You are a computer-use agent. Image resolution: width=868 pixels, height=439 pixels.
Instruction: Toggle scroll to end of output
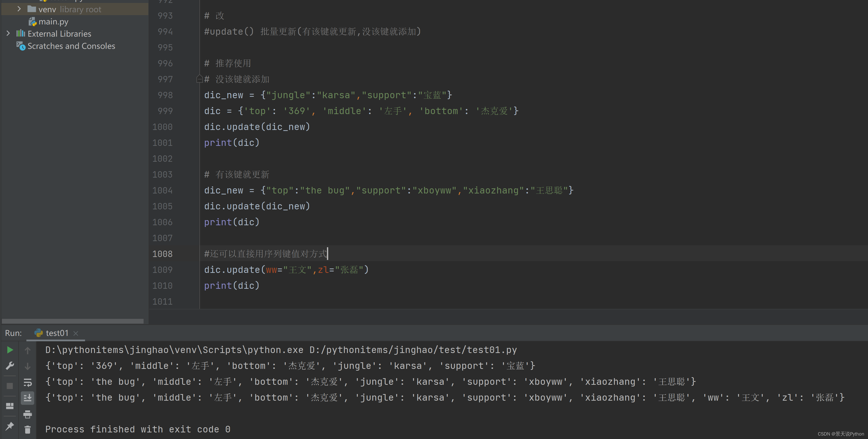pyautogui.click(x=28, y=398)
